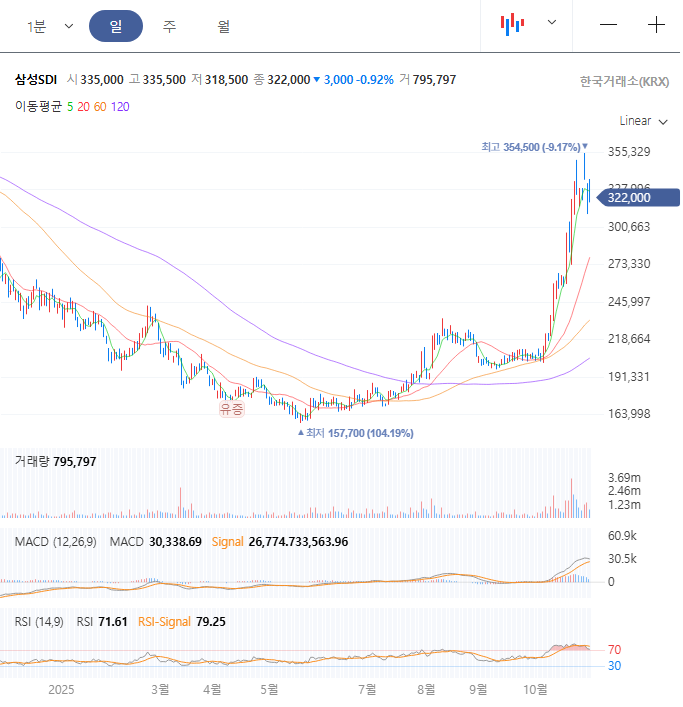Viewport: 683px width, 707px height.
Task: Click the 이동평균 moving average label
Action: (38, 106)
